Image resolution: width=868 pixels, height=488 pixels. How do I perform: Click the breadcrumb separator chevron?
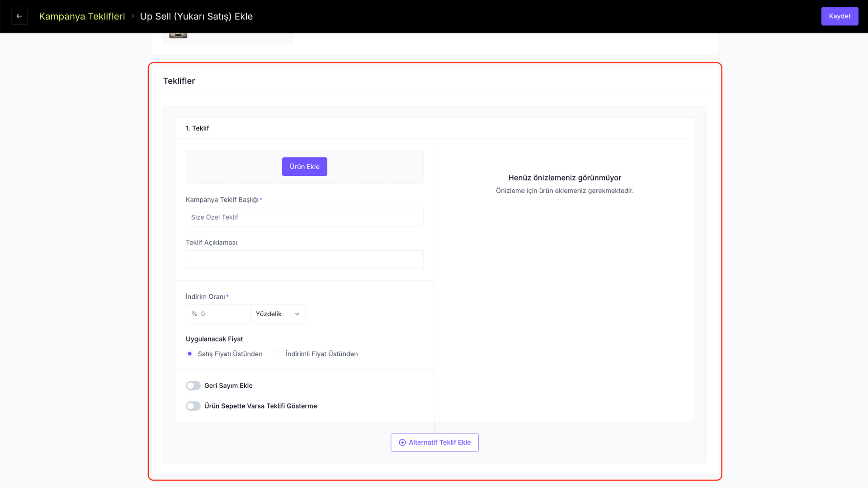click(x=132, y=16)
